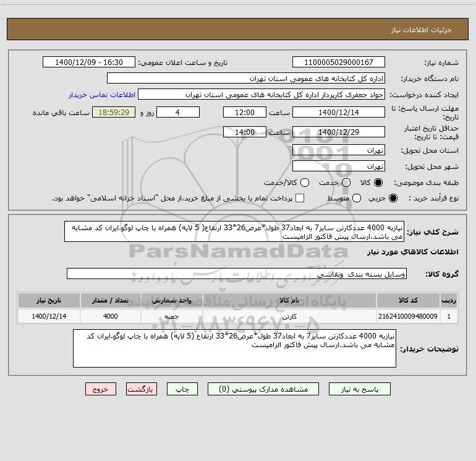Viewport: 476px width, 461px height.
Task: Click the buyer organization name field
Action: tap(246, 79)
